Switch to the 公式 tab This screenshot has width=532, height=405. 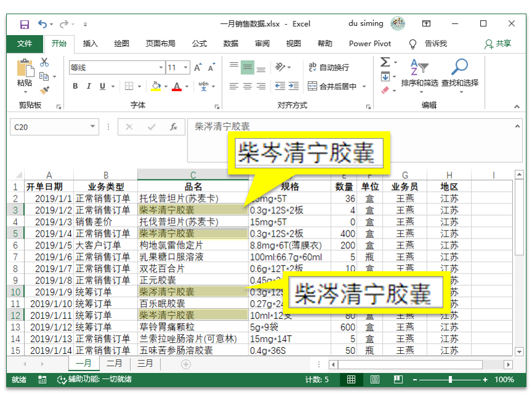tap(200, 43)
